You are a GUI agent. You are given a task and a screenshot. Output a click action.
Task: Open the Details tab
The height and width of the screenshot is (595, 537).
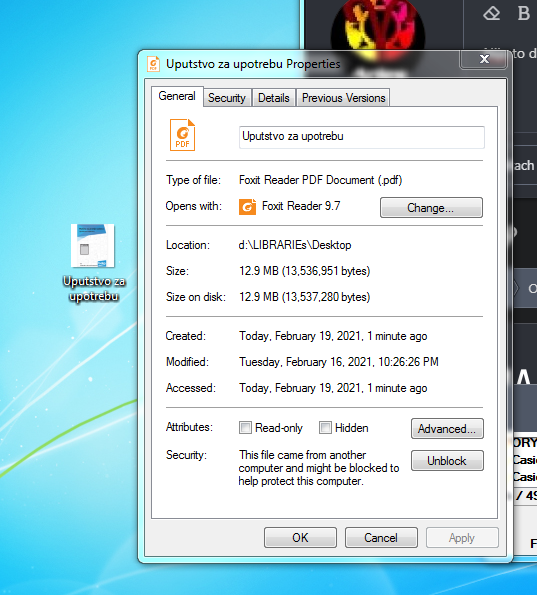(x=274, y=98)
